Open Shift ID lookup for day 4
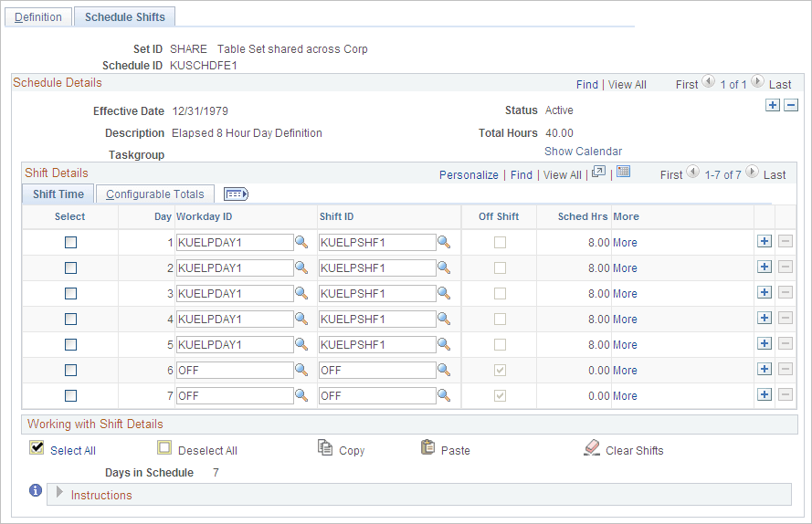Viewport: 812px width, 524px height. coord(444,319)
